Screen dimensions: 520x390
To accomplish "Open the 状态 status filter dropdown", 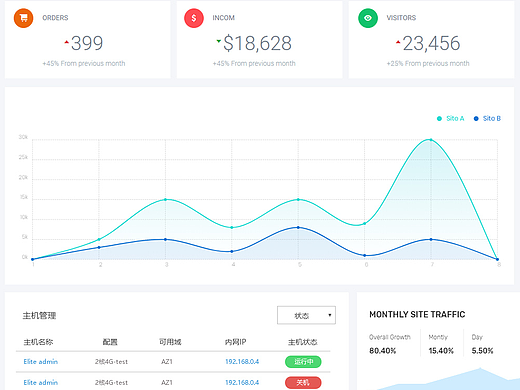I will [306, 315].
